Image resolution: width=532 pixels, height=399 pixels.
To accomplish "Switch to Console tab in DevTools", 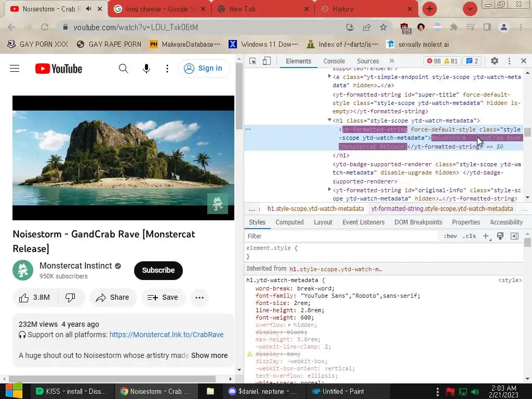I will 334,61.
